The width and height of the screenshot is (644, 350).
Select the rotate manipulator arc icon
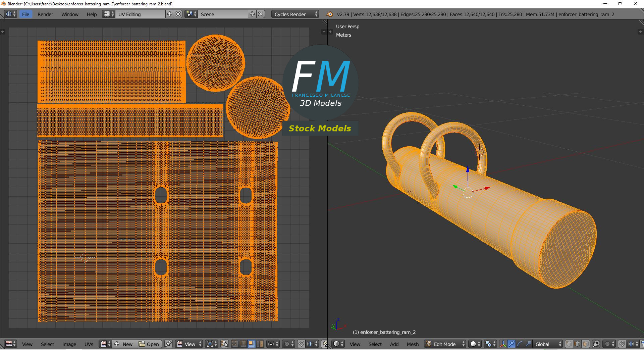click(520, 344)
